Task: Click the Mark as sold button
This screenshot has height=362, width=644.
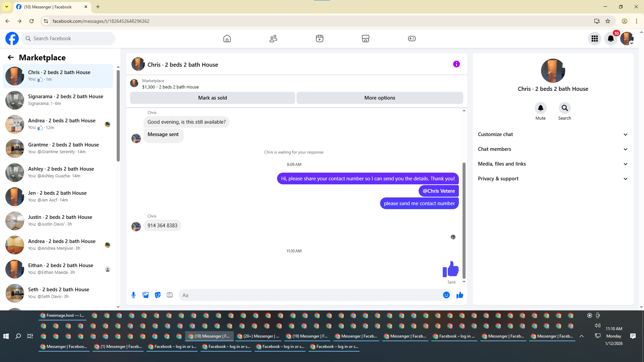Action: pyautogui.click(x=212, y=98)
